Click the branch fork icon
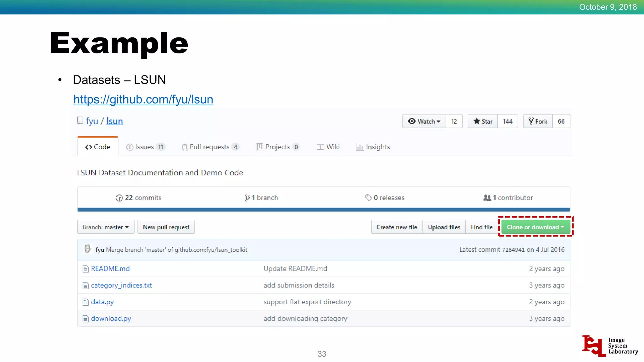Screen dimensions: 644x362 247,198
